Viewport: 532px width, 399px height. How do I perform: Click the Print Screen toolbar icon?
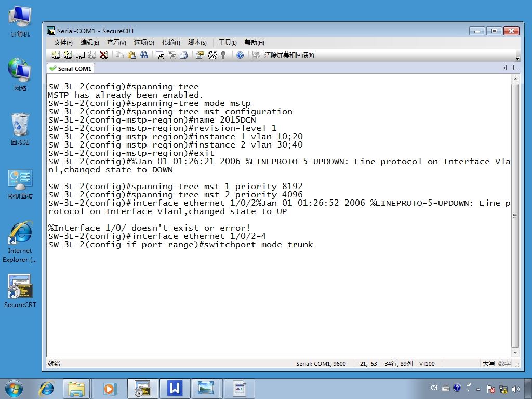click(x=160, y=55)
